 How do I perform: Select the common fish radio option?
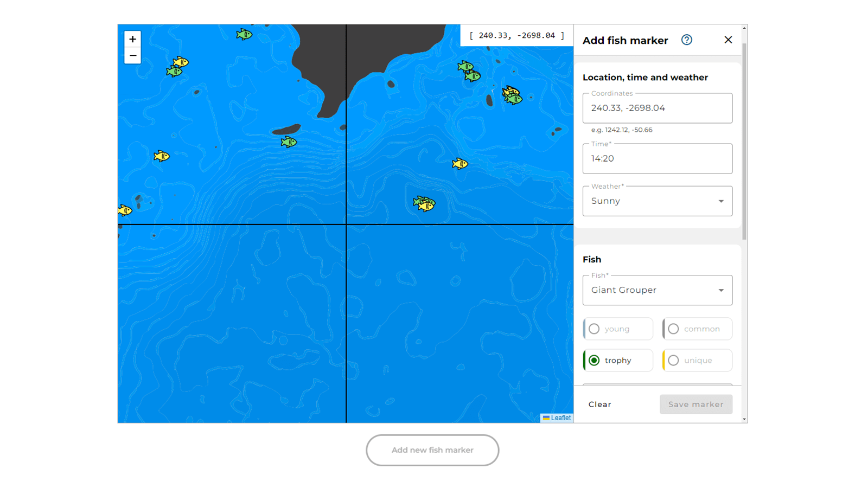point(674,329)
